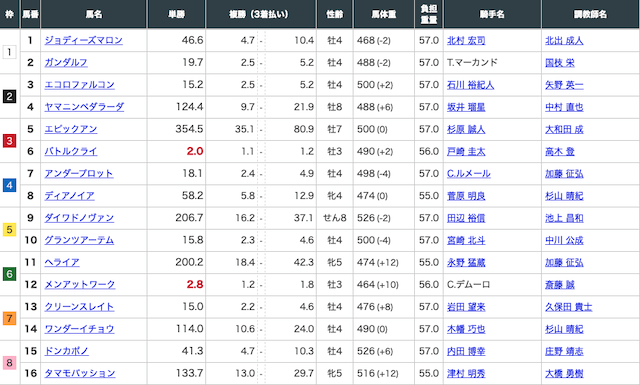Open jockey 内田 博幸 page

[466, 351]
